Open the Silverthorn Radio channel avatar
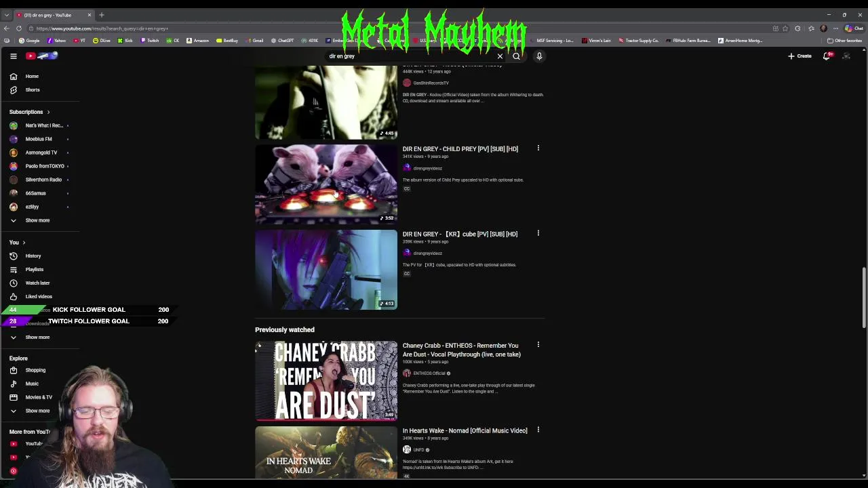 tap(14, 180)
